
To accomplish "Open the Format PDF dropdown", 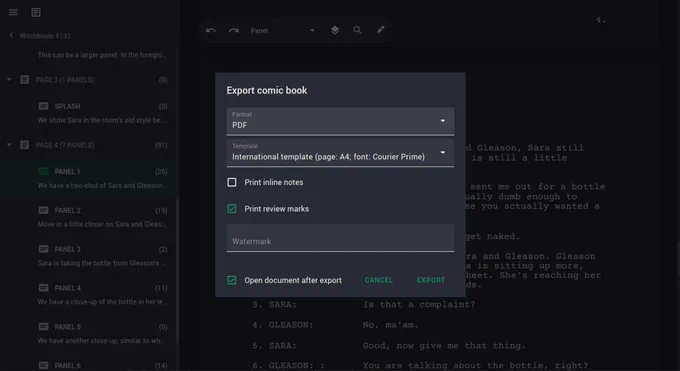I will (x=340, y=121).
